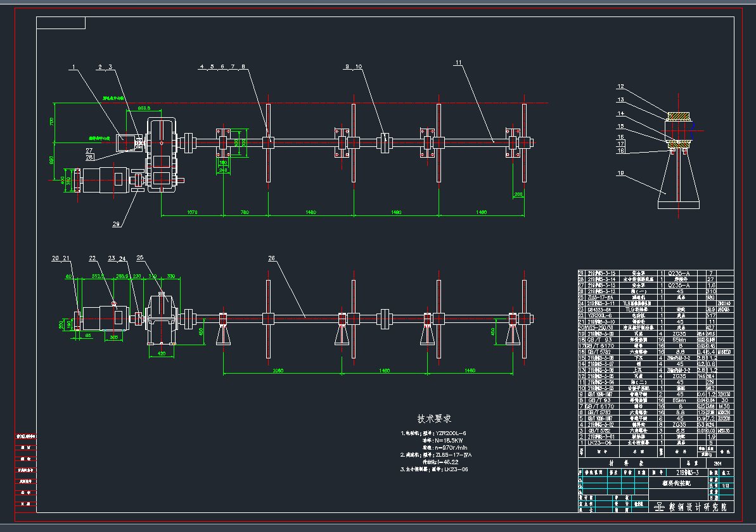Click the yellow hatched section in the detail view
Screen dimensions: 756x532
tap(679, 117)
